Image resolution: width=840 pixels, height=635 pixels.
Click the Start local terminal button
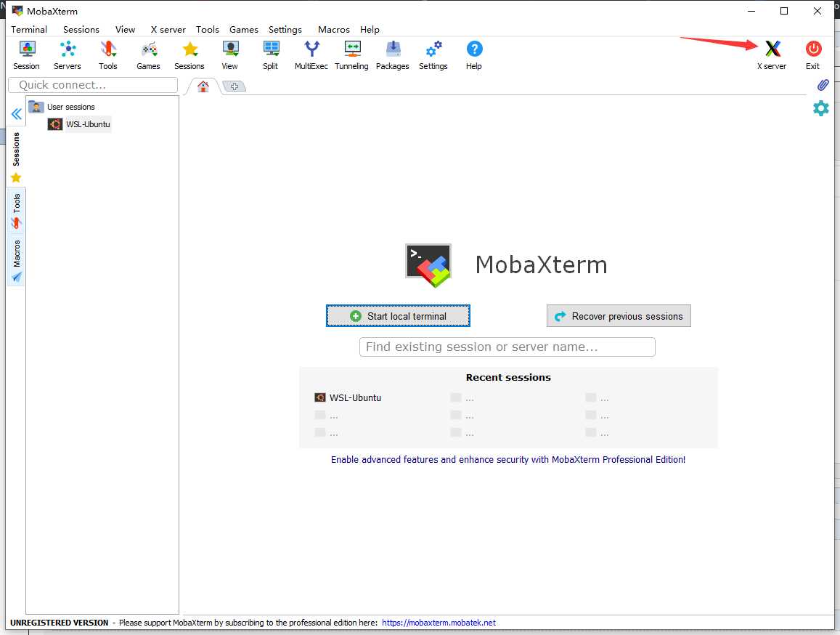click(398, 316)
